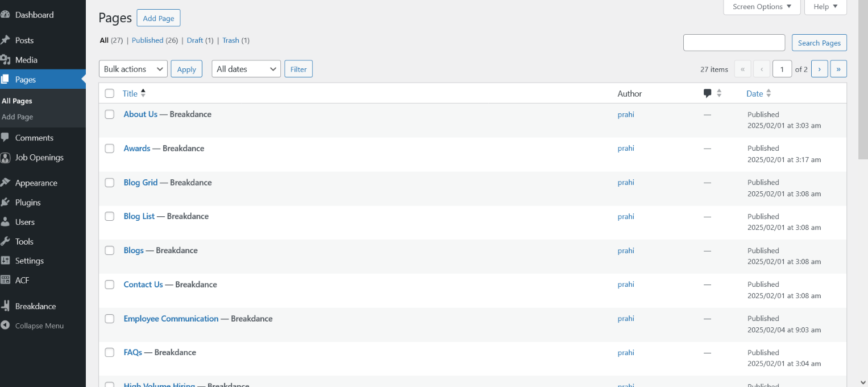Image resolution: width=868 pixels, height=387 pixels.
Task: Jump to the last page arrow
Action: tap(838, 69)
